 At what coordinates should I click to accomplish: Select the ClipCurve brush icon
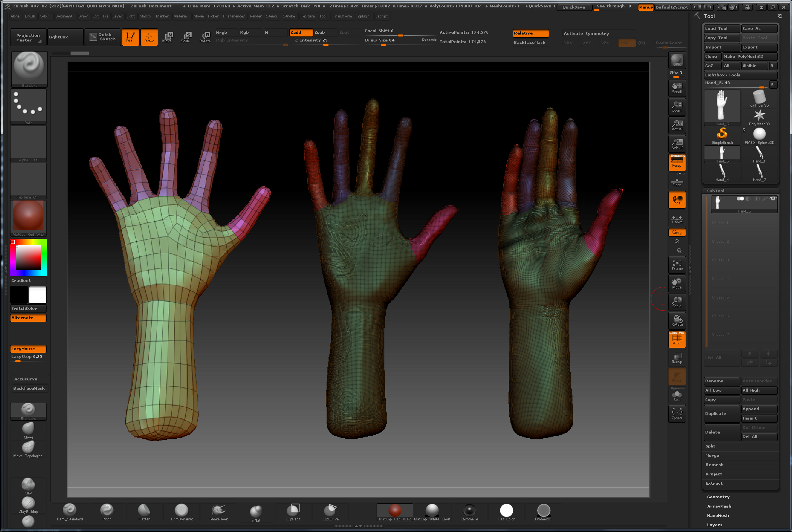[x=330, y=512]
